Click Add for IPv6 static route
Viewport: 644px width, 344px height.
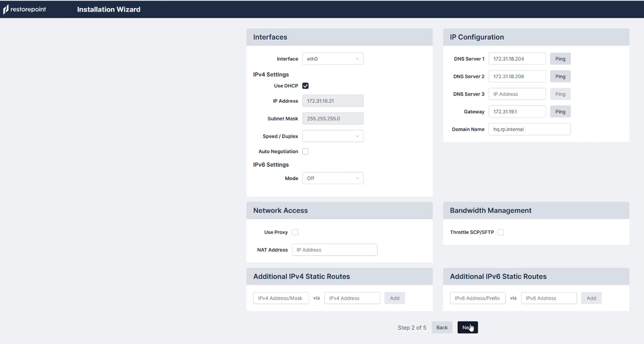pos(591,298)
